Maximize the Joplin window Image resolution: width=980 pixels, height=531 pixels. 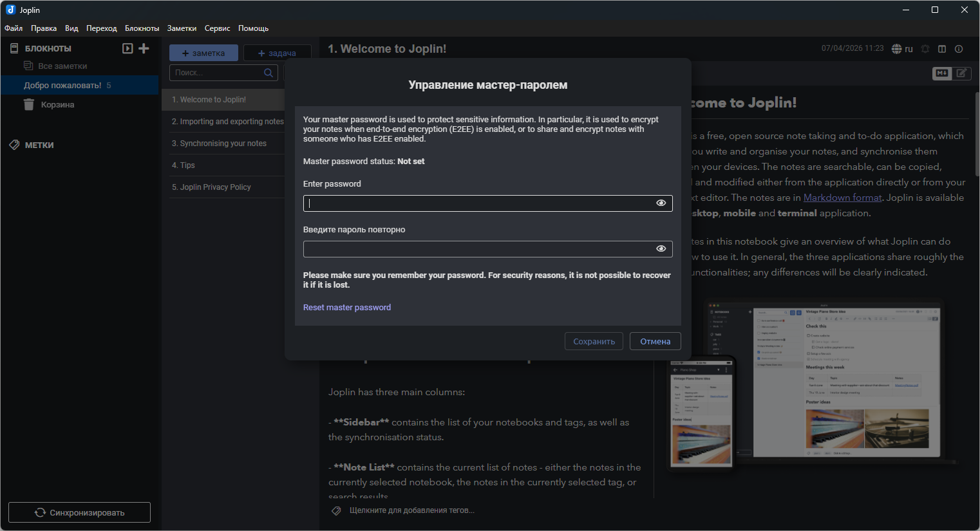935,10
